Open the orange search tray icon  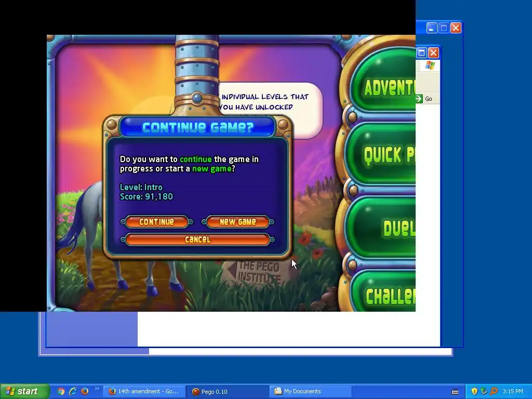pyautogui.click(x=494, y=391)
